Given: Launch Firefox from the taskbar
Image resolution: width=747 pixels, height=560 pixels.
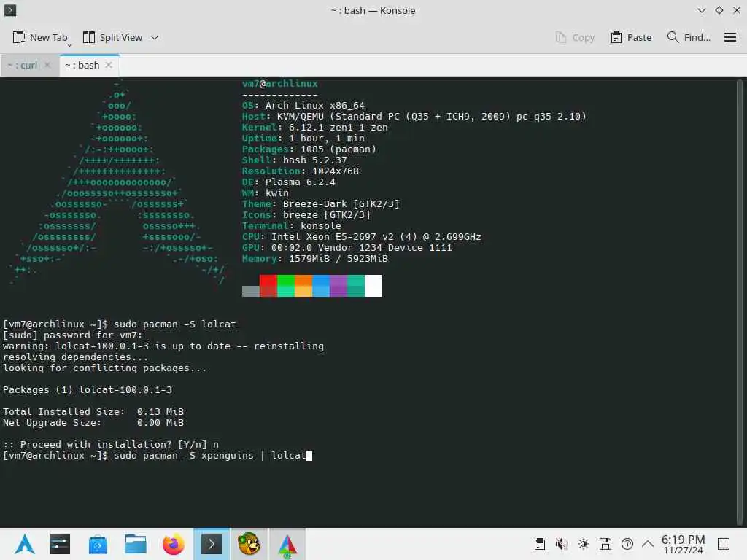Looking at the screenshot, I should click(x=174, y=544).
